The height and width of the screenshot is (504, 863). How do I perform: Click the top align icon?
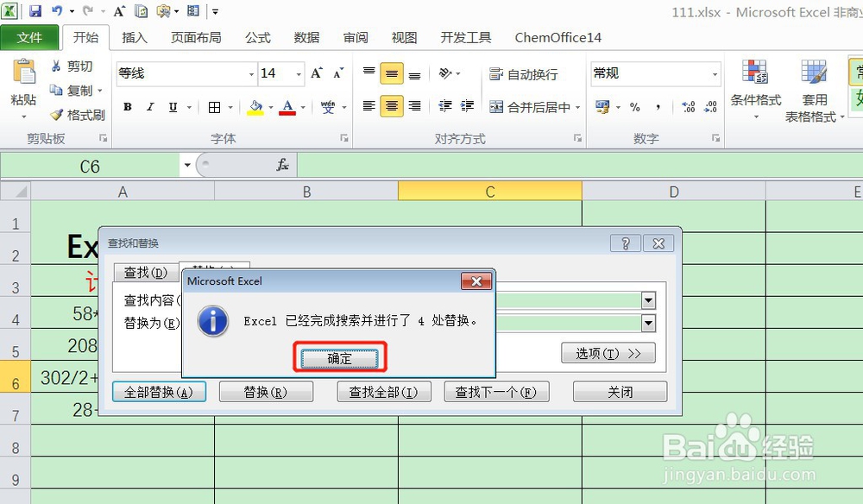[369, 72]
